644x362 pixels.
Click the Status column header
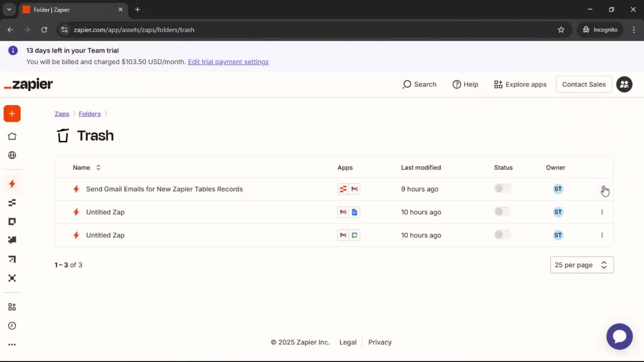503,168
